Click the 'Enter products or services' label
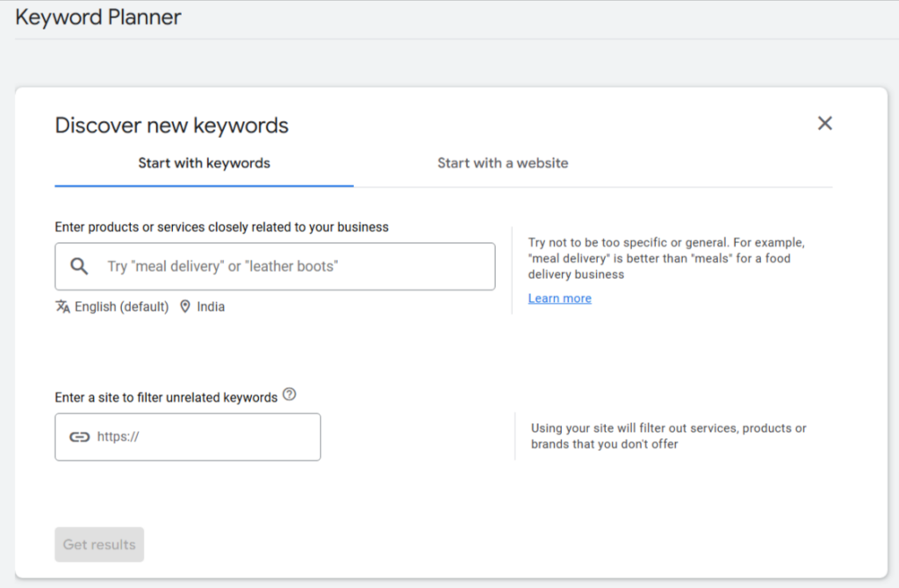The height and width of the screenshot is (588, 899). point(222,227)
